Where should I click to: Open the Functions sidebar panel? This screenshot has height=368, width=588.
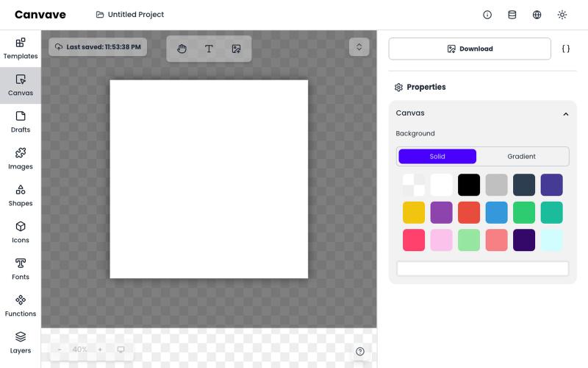(21, 306)
